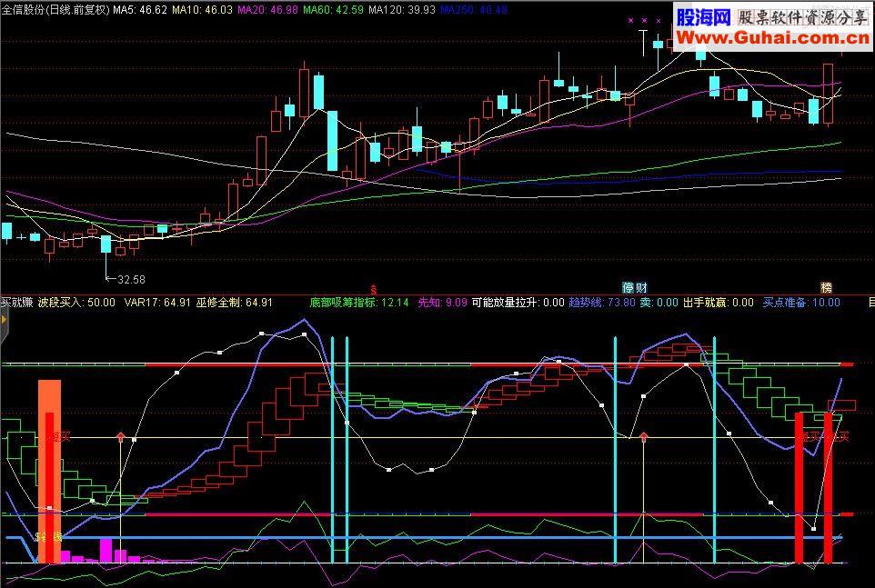Select the 全信股份(日线.前复权) title label

coord(55,9)
